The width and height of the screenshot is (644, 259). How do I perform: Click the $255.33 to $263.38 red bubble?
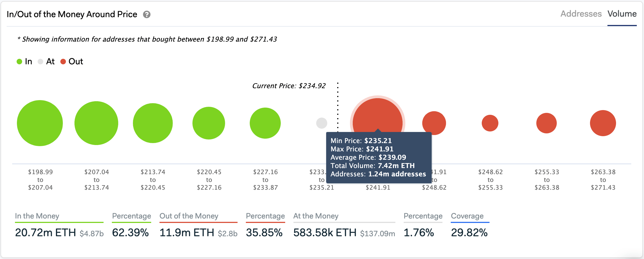click(547, 123)
